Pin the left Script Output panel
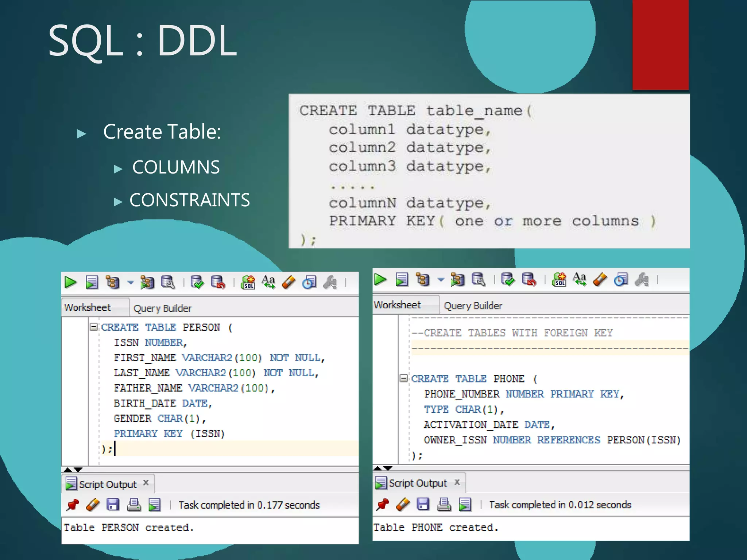Image resolution: width=747 pixels, height=560 pixels. pyautogui.click(x=73, y=505)
